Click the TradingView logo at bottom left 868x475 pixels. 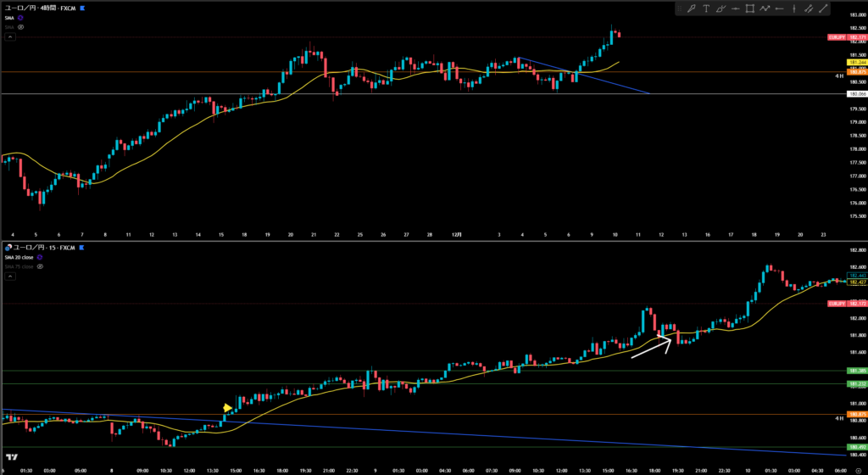pyautogui.click(x=11, y=457)
